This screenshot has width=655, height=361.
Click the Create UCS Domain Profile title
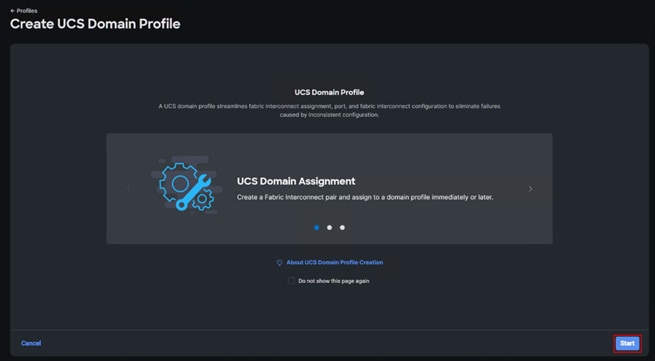[x=95, y=24]
